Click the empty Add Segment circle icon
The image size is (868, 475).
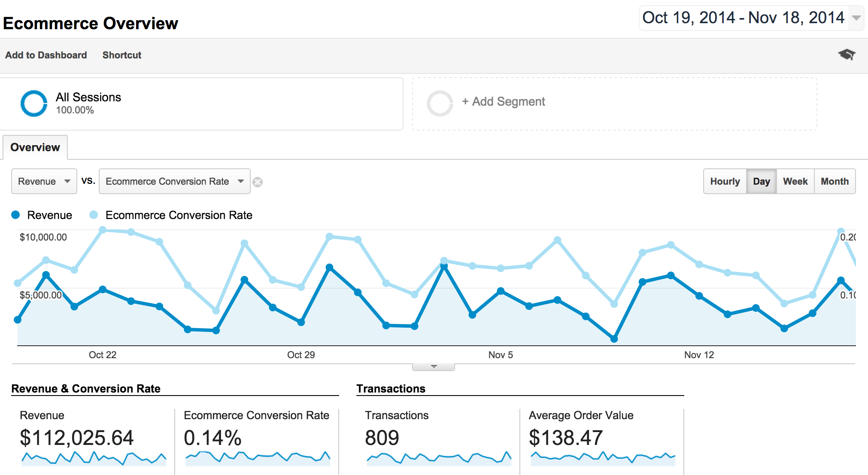(x=440, y=104)
